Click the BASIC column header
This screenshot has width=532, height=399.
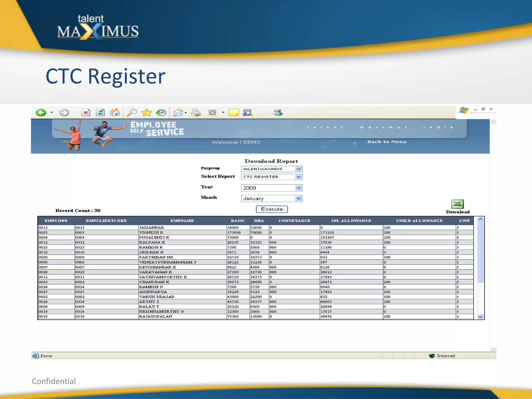click(238, 221)
